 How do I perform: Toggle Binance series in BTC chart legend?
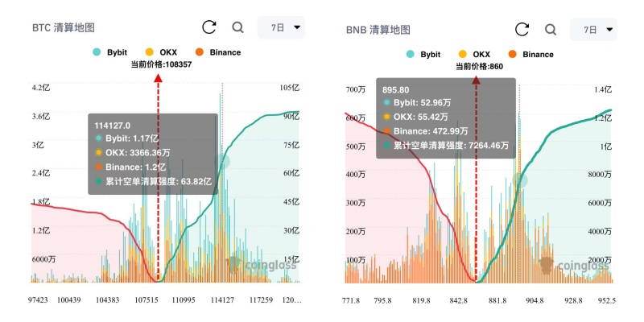(x=218, y=52)
